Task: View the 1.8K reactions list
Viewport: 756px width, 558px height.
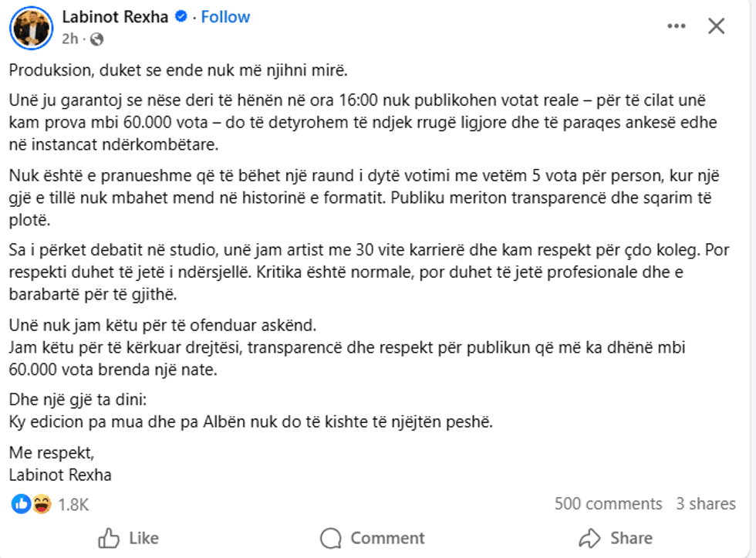Action: tap(74, 505)
